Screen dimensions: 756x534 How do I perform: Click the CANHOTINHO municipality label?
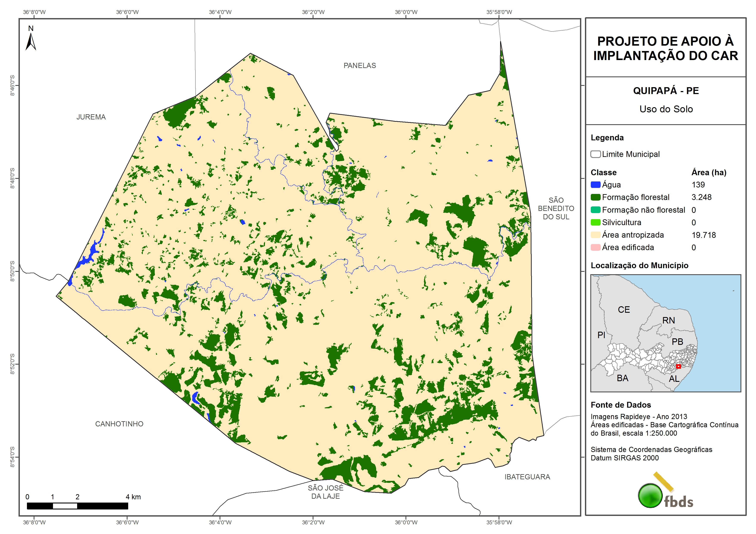pyautogui.click(x=119, y=424)
